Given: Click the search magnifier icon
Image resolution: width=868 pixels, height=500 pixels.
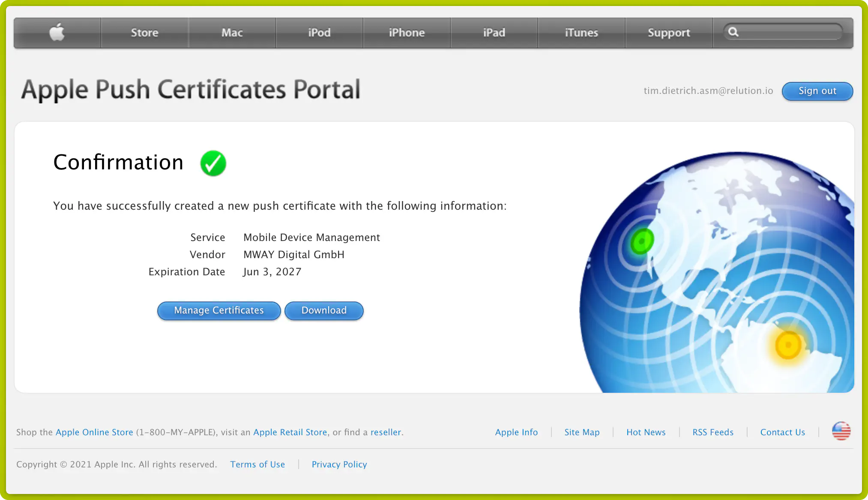Looking at the screenshot, I should (733, 32).
